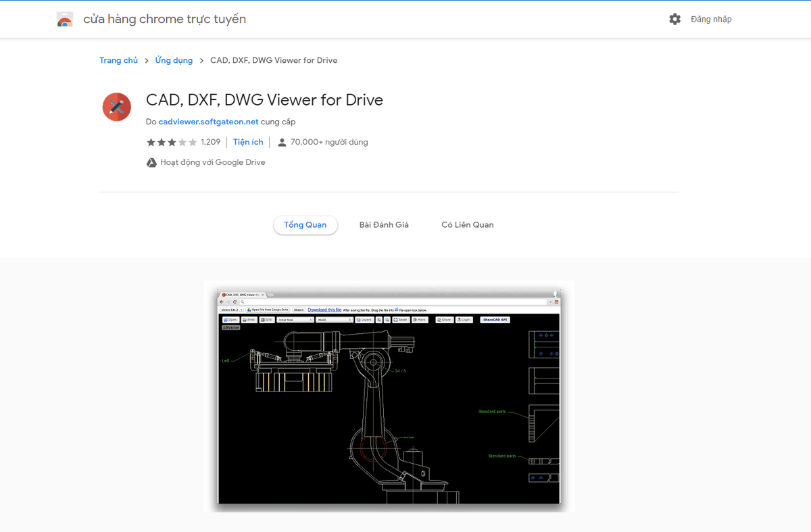The width and height of the screenshot is (811, 532).
Task: Click Open button in preview screenshot toolbar
Action: point(230,320)
